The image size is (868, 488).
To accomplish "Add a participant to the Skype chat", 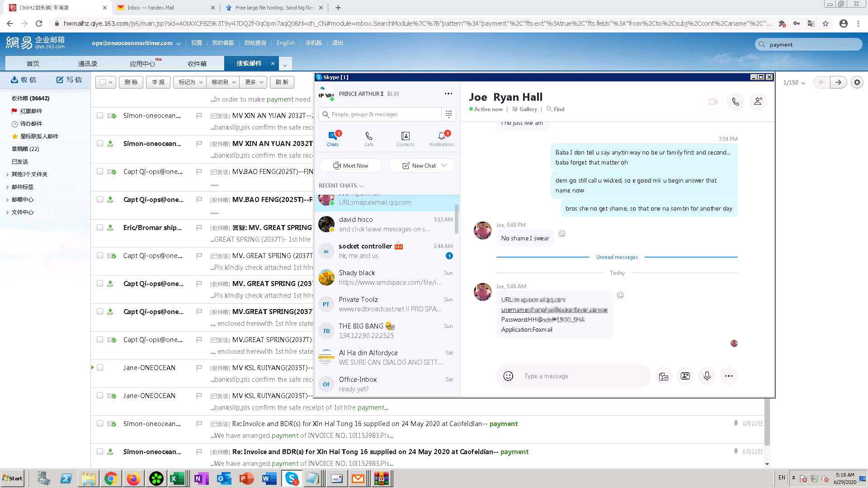I will pyautogui.click(x=758, y=102).
